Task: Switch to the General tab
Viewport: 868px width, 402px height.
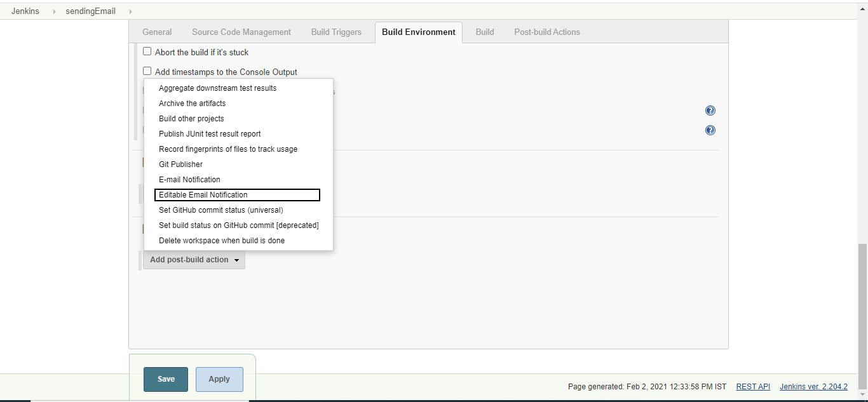Action: click(156, 32)
